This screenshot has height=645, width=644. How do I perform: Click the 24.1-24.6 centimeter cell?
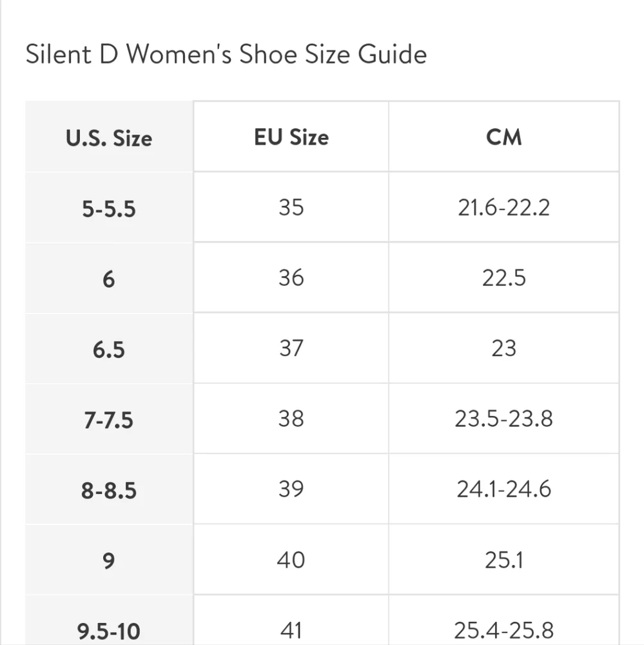tap(503, 489)
